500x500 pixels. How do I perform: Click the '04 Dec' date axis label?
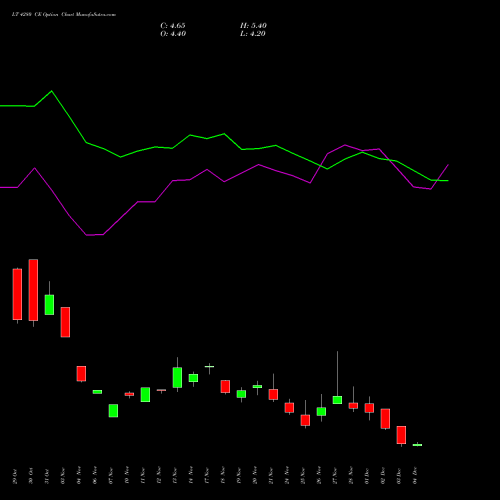coord(415,476)
